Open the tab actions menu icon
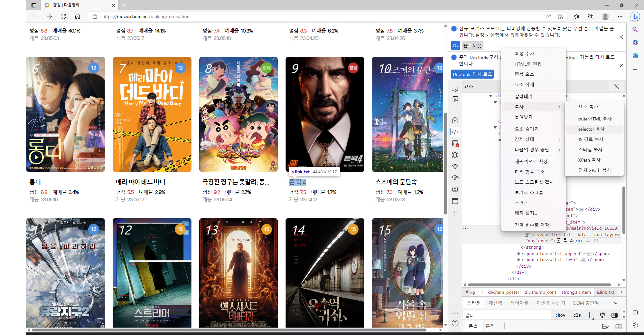Image resolution: width=644 pixels, height=335 pixels. point(34,5)
